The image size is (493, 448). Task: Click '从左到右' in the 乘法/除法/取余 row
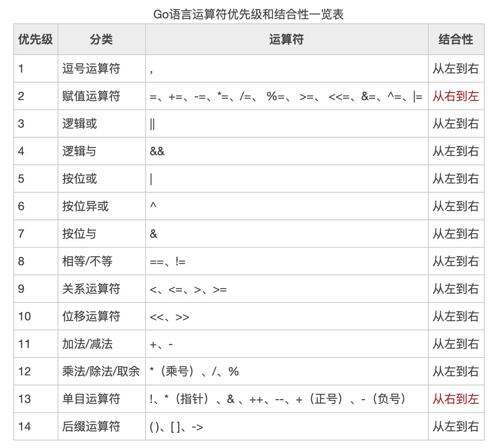[456, 371]
